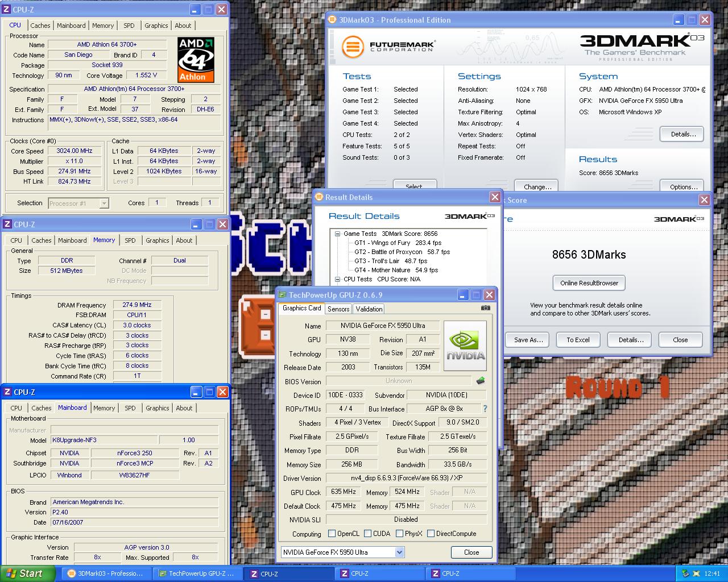The image size is (728, 582).
Task: Click the system tray clock showing 12:41
Action: click(712, 573)
